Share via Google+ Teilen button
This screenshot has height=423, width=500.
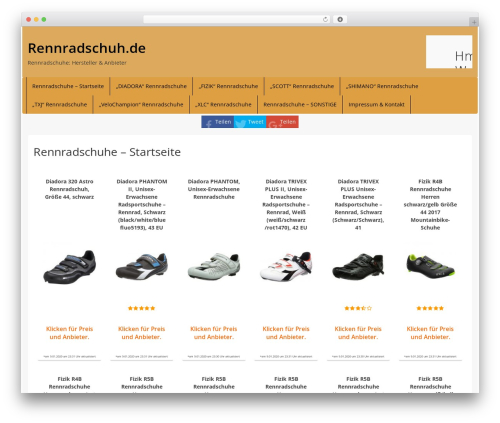(x=282, y=122)
